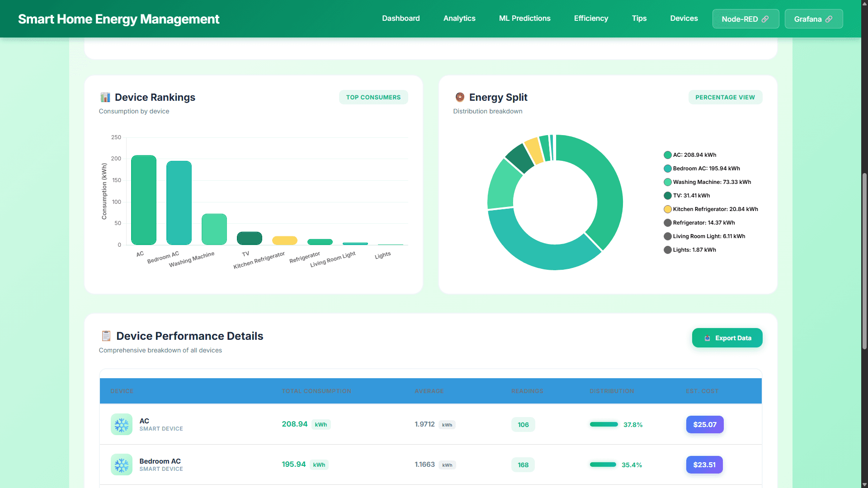Image resolution: width=868 pixels, height=488 pixels.
Task: Click the Bedroom AC snowflake device icon
Action: [x=121, y=465]
